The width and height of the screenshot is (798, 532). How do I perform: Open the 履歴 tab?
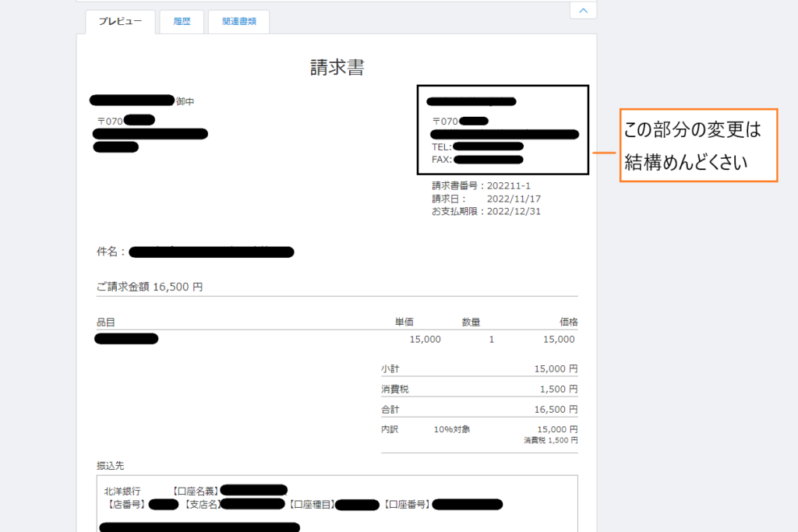coord(182,22)
